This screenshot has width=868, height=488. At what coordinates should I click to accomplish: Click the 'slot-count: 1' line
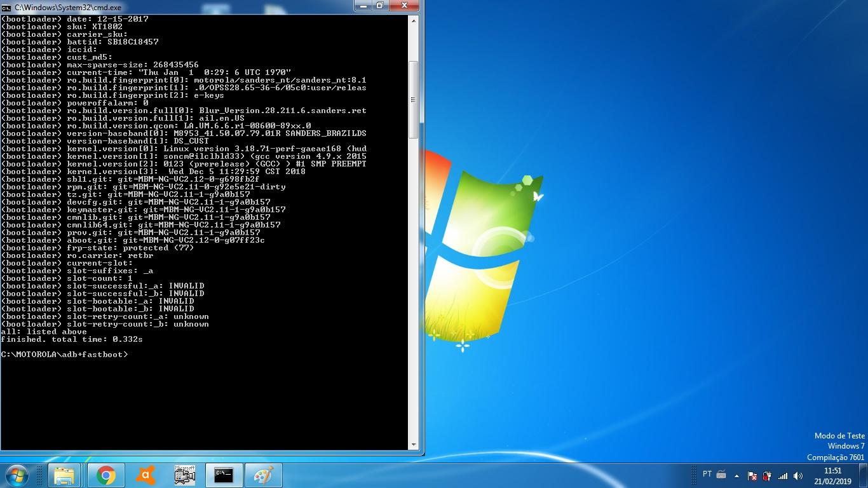[67, 278]
